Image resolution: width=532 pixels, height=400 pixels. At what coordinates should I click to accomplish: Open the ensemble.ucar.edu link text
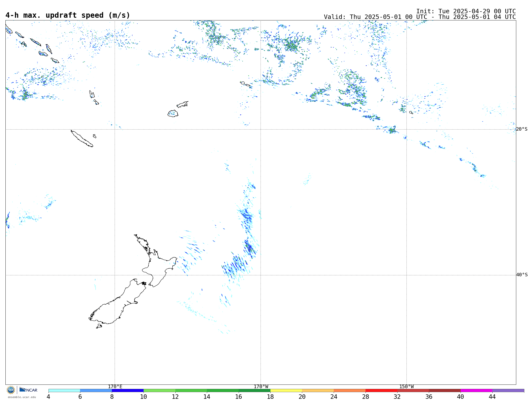click(22, 397)
